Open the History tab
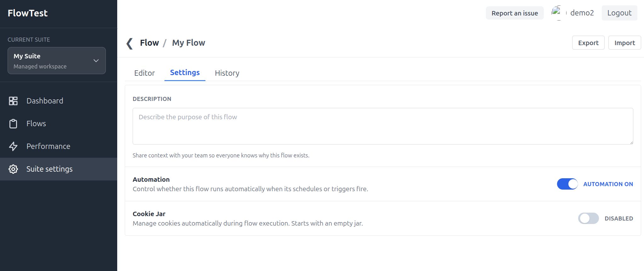Screen dimensions: 644x271 227,73
